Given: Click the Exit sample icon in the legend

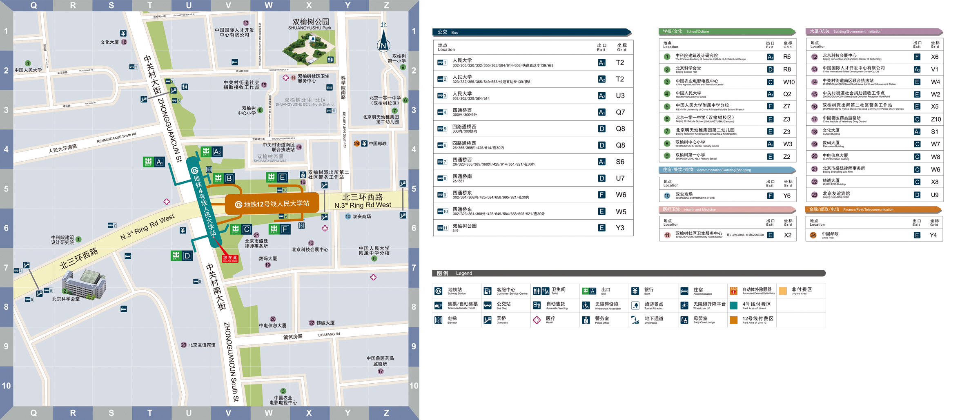Looking at the screenshot, I should pyautogui.click(x=589, y=291).
